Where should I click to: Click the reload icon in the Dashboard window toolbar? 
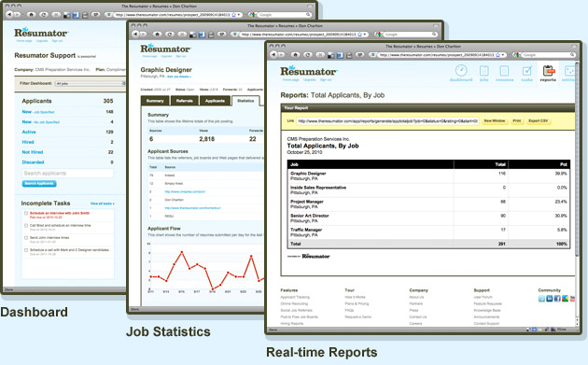coord(44,15)
